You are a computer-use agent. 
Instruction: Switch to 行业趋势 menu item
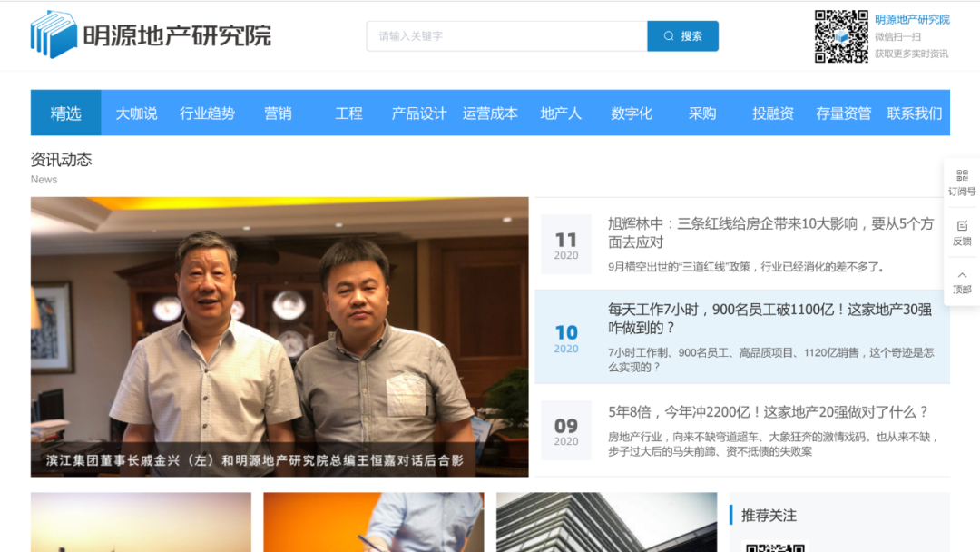point(207,113)
